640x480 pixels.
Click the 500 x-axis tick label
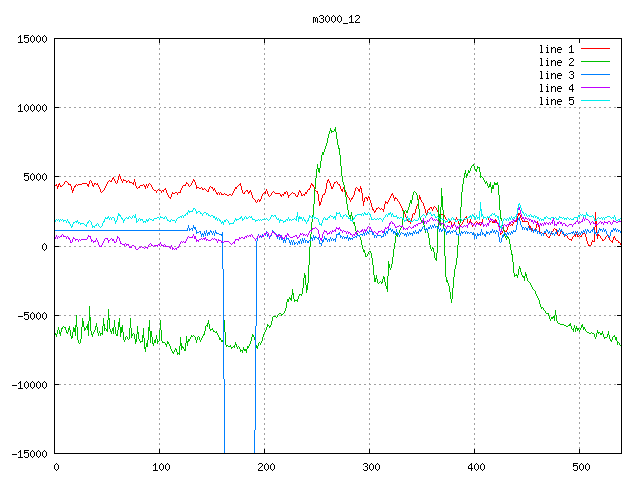(579, 466)
